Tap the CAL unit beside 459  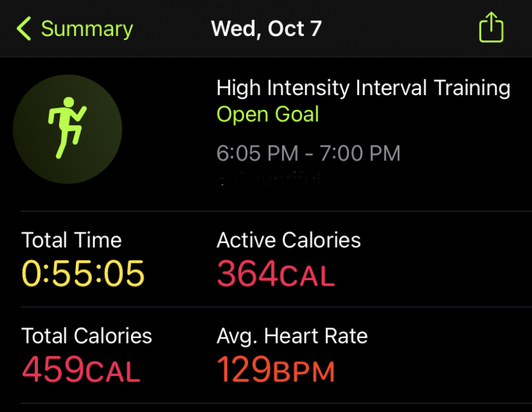coord(112,371)
